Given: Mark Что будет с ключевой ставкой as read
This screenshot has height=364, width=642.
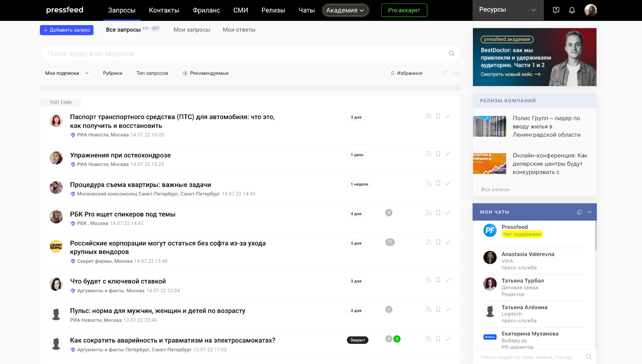Looking at the screenshot, I should click(x=448, y=280).
